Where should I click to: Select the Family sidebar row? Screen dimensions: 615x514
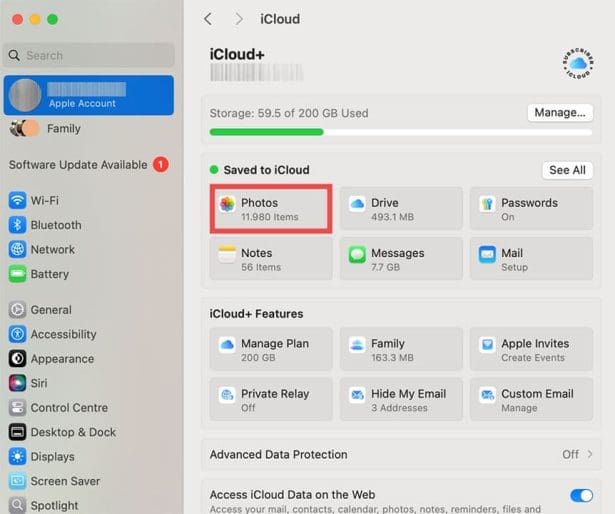pos(89,129)
